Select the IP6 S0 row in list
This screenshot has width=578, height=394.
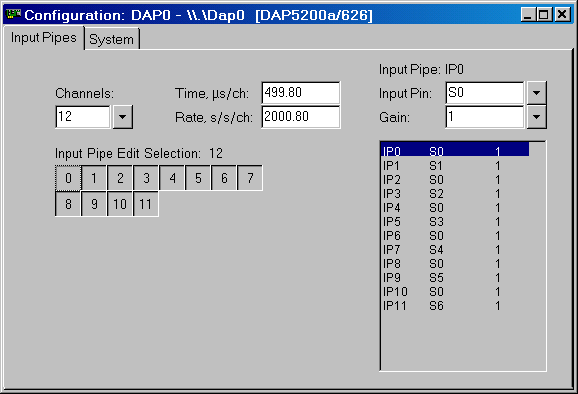(455, 236)
